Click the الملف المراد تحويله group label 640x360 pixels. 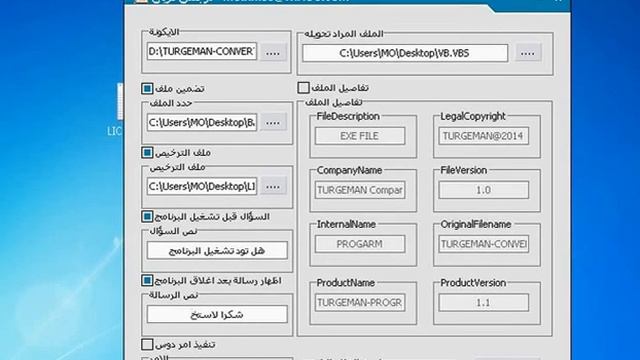tap(344, 33)
